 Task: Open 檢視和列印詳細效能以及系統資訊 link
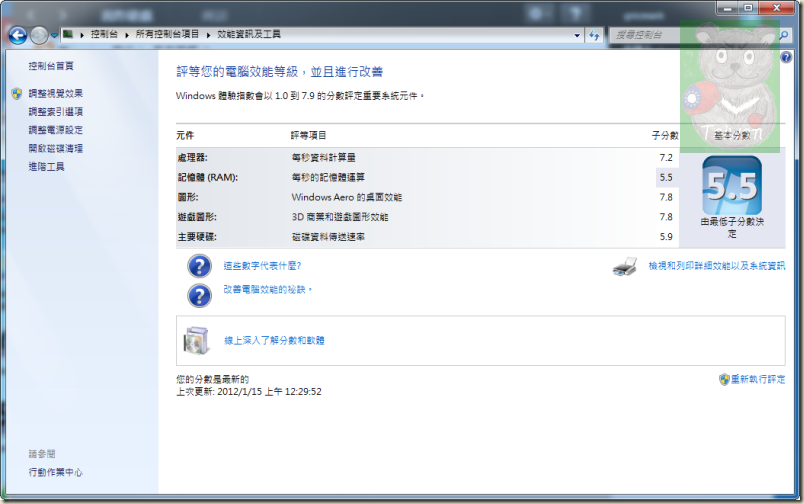click(x=716, y=266)
